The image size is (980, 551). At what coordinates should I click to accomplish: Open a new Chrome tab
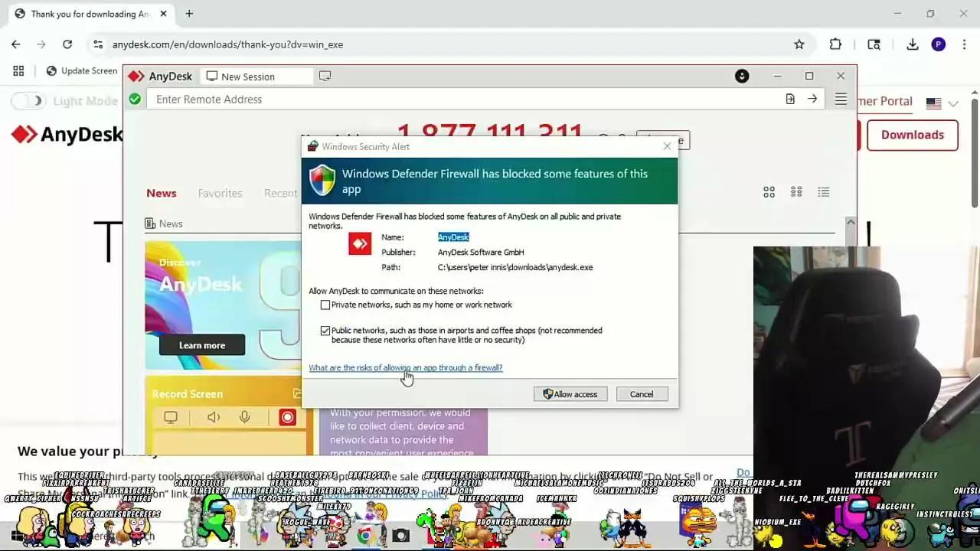[189, 13]
